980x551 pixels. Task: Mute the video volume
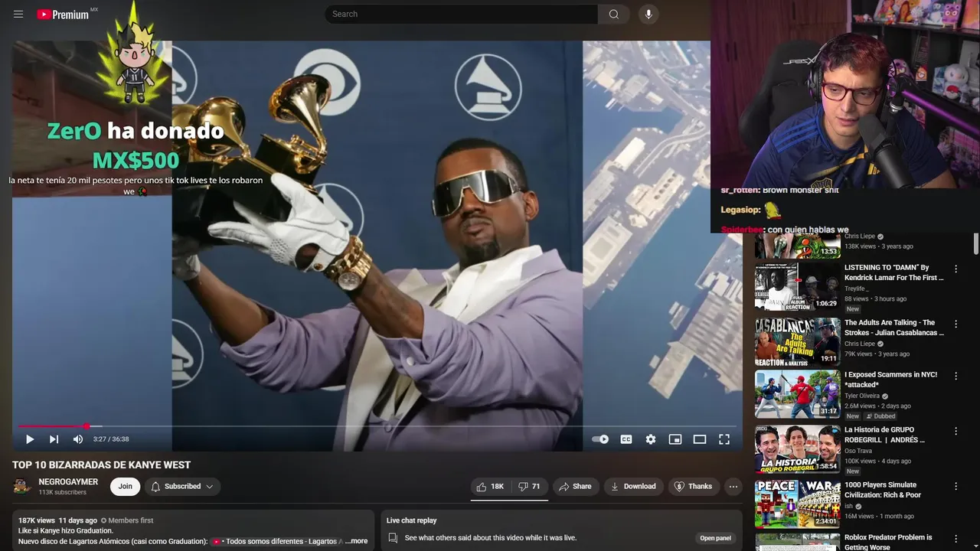[78, 439]
